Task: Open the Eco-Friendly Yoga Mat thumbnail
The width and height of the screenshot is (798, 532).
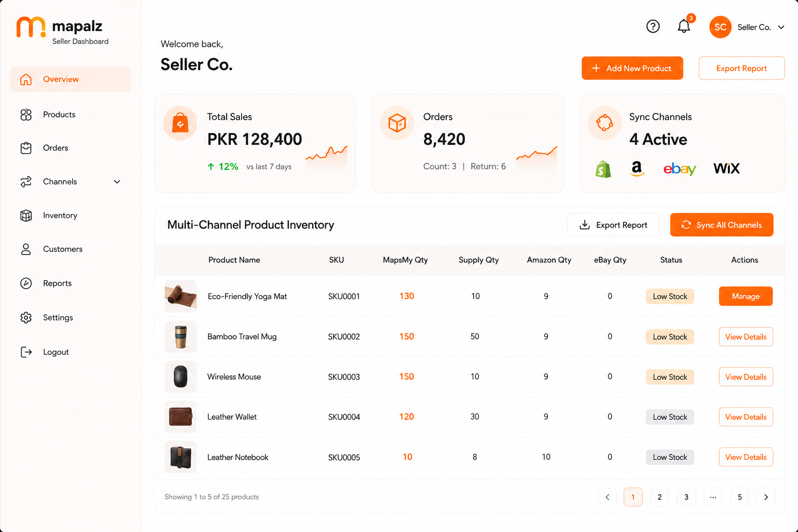Action: click(x=181, y=296)
